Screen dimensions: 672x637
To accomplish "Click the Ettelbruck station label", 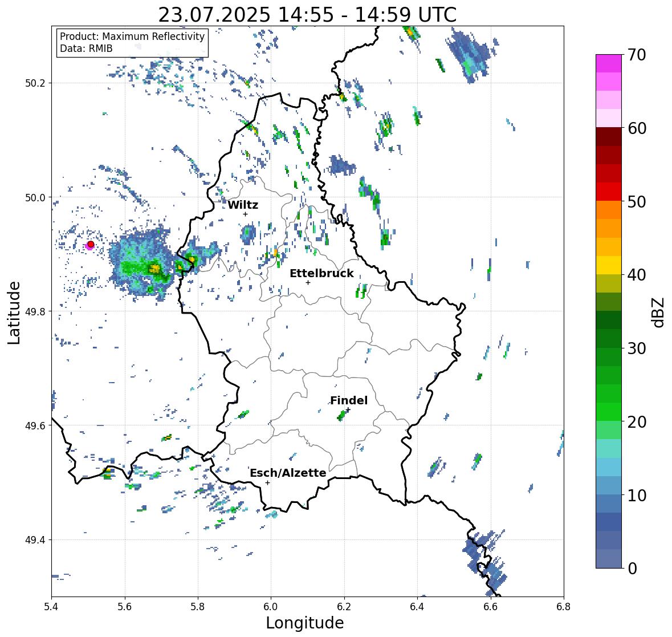I will [x=322, y=273].
